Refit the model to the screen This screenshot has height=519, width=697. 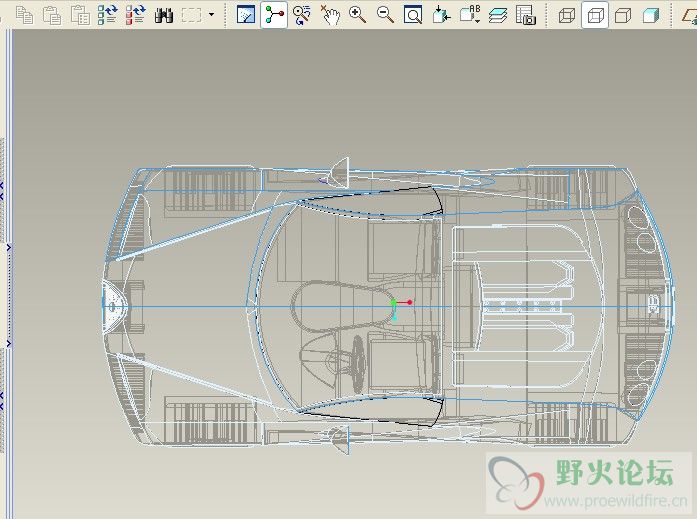tap(413, 15)
